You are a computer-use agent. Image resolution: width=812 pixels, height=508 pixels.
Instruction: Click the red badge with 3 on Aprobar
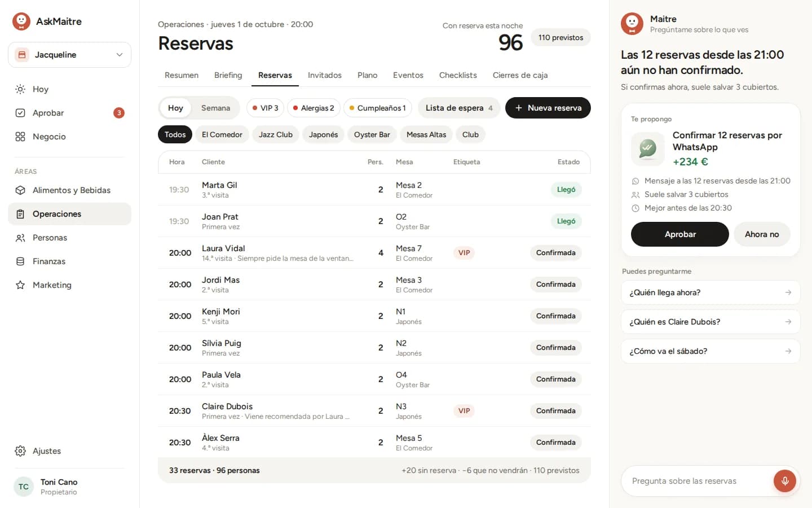119,113
